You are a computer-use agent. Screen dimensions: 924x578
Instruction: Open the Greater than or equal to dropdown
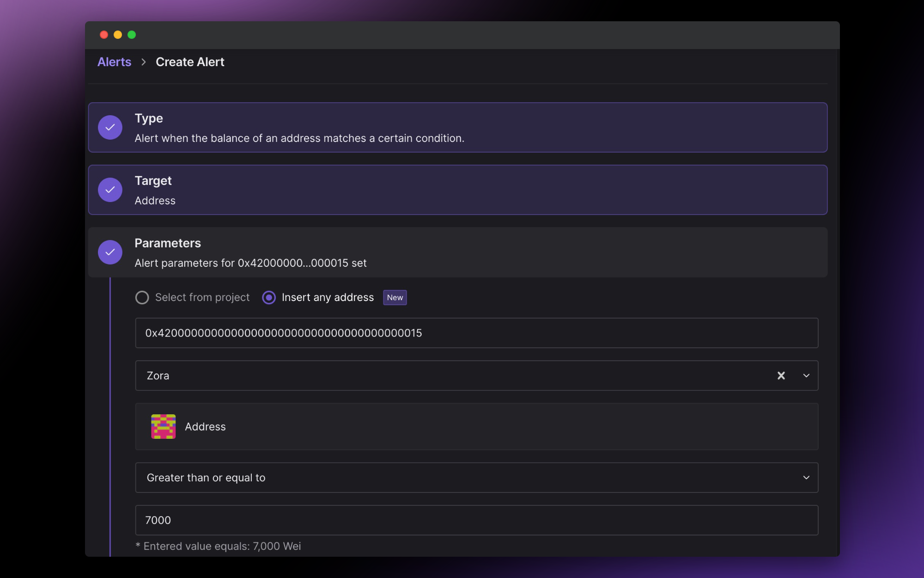click(476, 477)
